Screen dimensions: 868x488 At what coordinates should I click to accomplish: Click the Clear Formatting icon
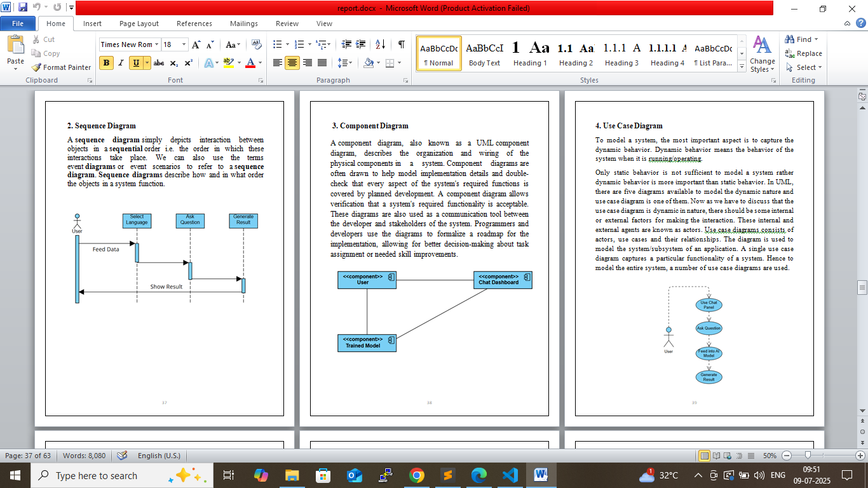coord(256,44)
